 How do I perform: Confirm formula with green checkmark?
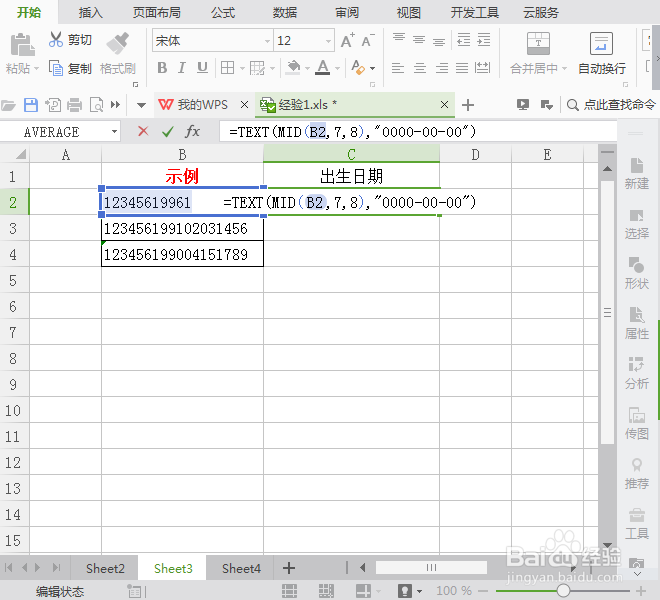(x=168, y=132)
